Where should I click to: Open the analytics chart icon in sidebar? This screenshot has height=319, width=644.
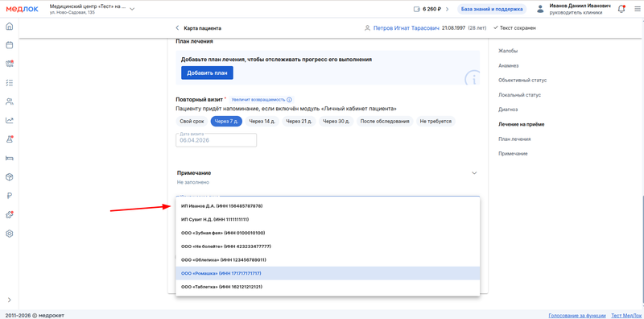click(x=10, y=121)
